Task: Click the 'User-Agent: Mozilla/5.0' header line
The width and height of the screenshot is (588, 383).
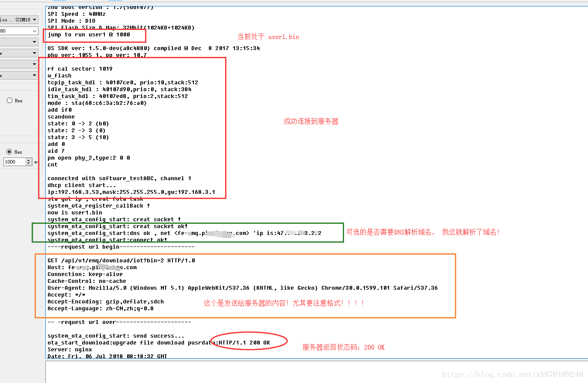Action: pyautogui.click(x=243, y=288)
